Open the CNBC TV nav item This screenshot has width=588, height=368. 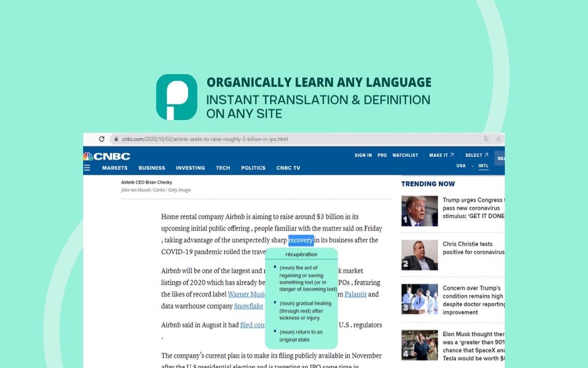pos(288,168)
